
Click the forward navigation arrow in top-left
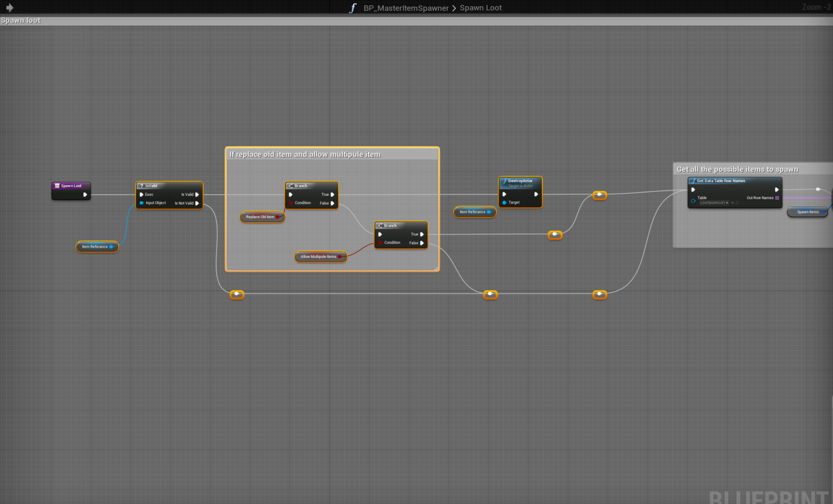click(9, 7)
